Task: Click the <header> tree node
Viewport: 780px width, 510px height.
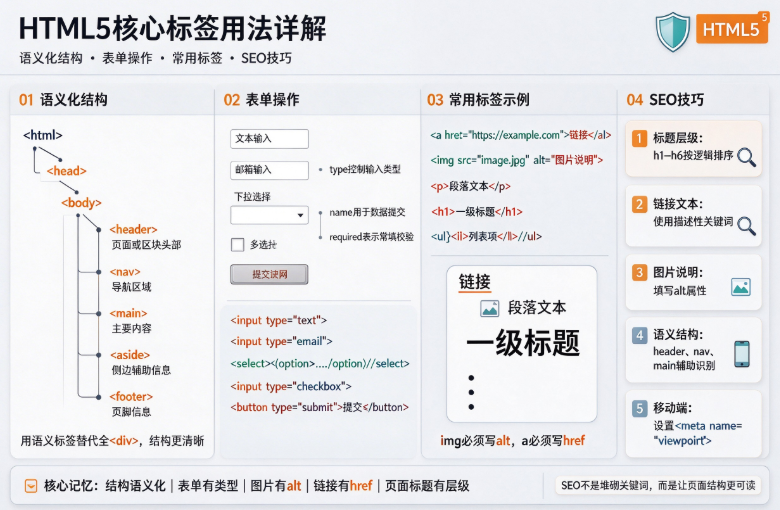Action: pos(133,229)
